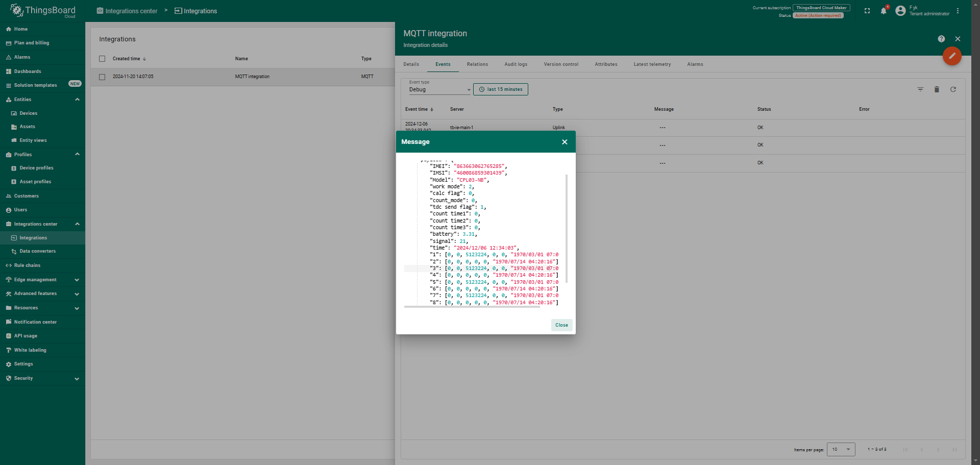
Task: Click Integrations center breadcrumb
Action: pyautogui.click(x=127, y=11)
